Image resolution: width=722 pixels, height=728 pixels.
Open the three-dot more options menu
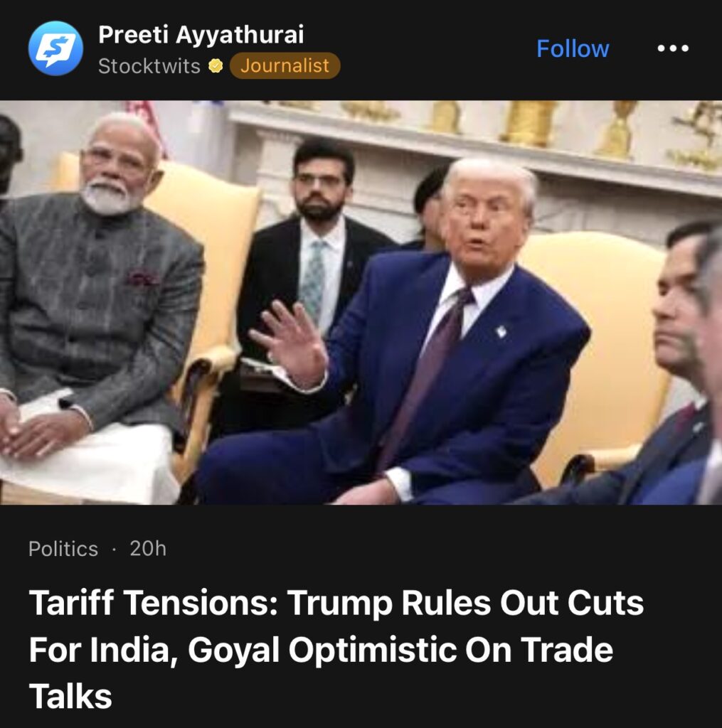point(673,48)
